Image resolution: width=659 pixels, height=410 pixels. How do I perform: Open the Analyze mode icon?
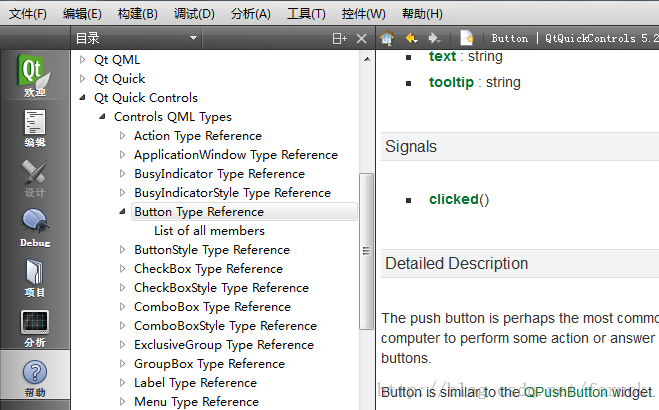click(x=34, y=329)
